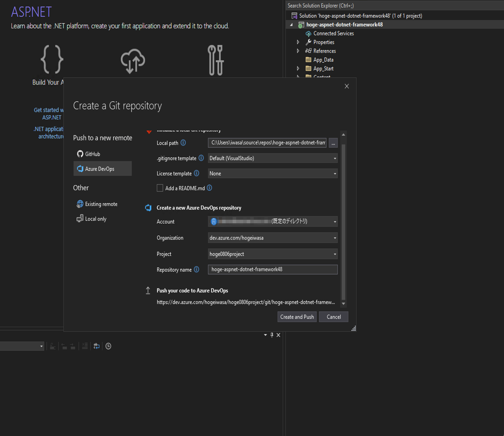Image resolution: width=504 pixels, height=436 pixels.
Task: Click the cloud upload icon on ASP.NET page
Action: coord(133,61)
